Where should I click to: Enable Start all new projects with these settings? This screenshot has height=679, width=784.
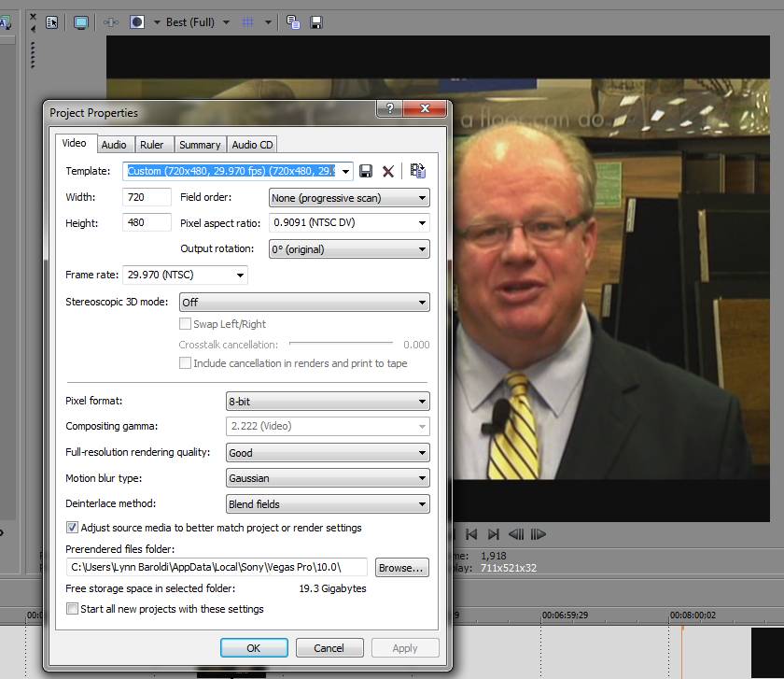click(x=73, y=608)
